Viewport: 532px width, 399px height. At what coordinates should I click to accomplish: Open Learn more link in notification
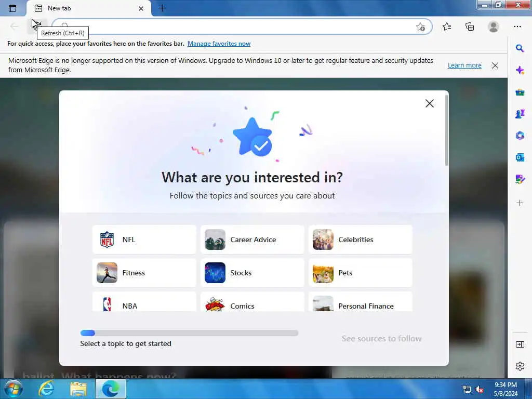coord(464,65)
